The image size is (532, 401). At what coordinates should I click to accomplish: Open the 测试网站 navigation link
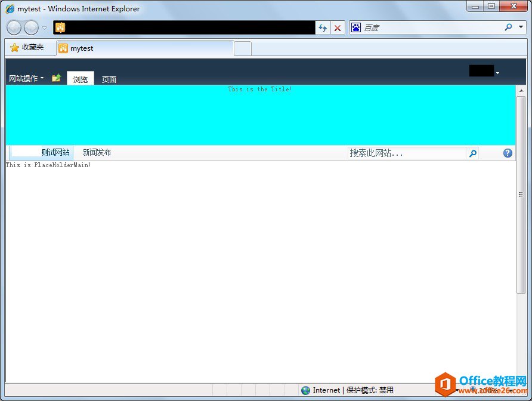pyautogui.click(x=55, y=152)
